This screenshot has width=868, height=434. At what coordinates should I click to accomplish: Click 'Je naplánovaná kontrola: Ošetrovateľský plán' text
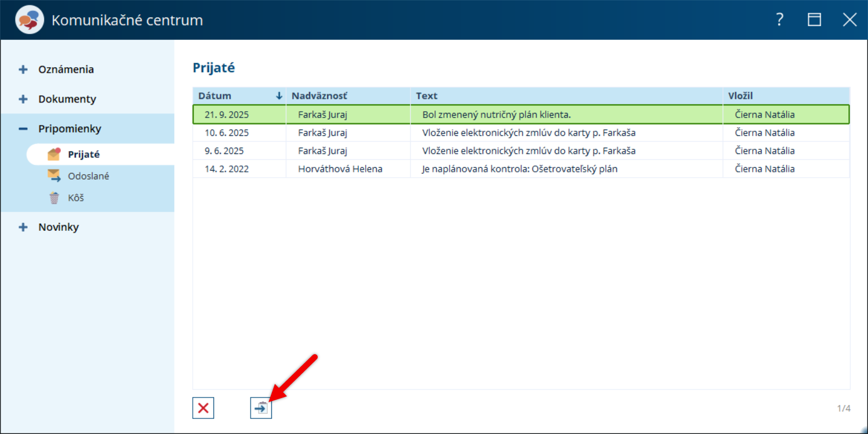point(520,169)
